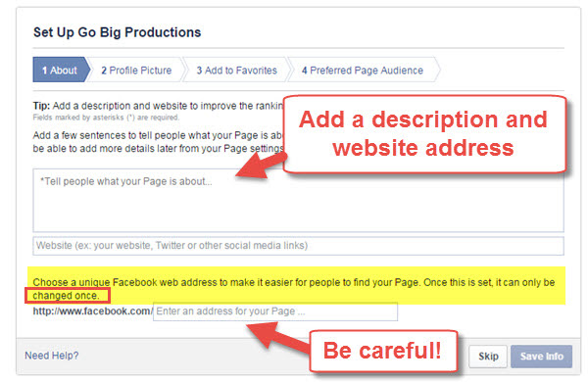Viewport: 588px width, 382px height.
Task: Focus the 'Tell people what your Page is about' box
Action: pos(298,201)
